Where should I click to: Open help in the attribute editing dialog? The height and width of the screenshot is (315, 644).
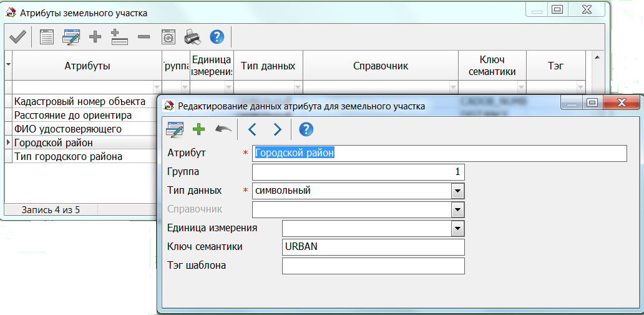coord(306,129)
